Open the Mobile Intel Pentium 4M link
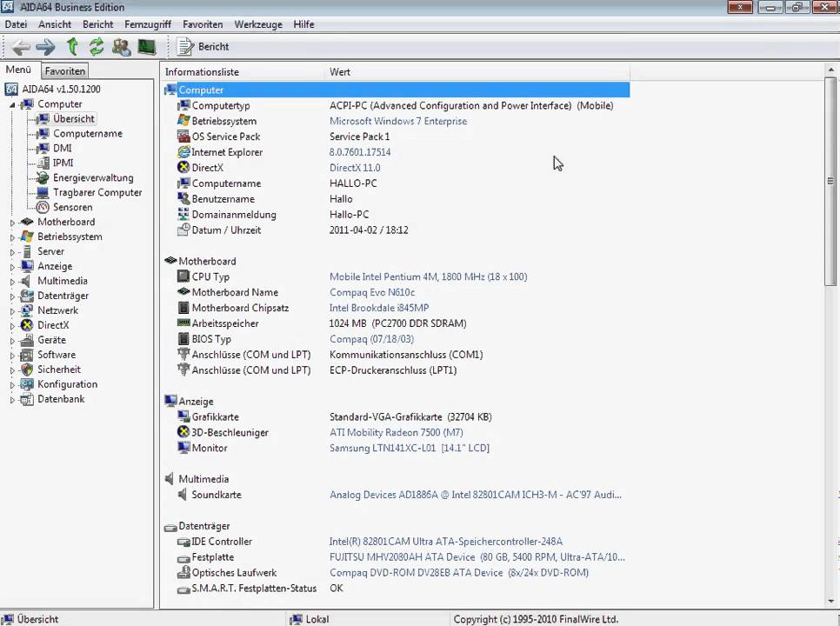The image size is (840, 626). tap(428, 276)
